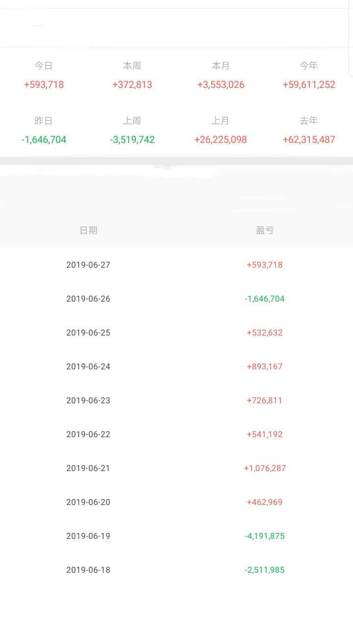353x644 pixels.
Task: Open the 2019-06-21 record with +1,076,287
Action: (176, 468)
